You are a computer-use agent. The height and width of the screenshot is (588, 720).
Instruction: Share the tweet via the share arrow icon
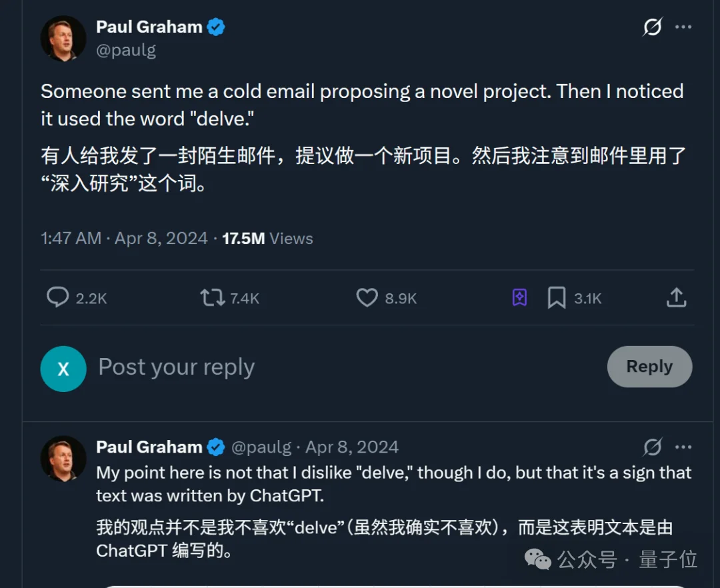(x=676, y=298)
